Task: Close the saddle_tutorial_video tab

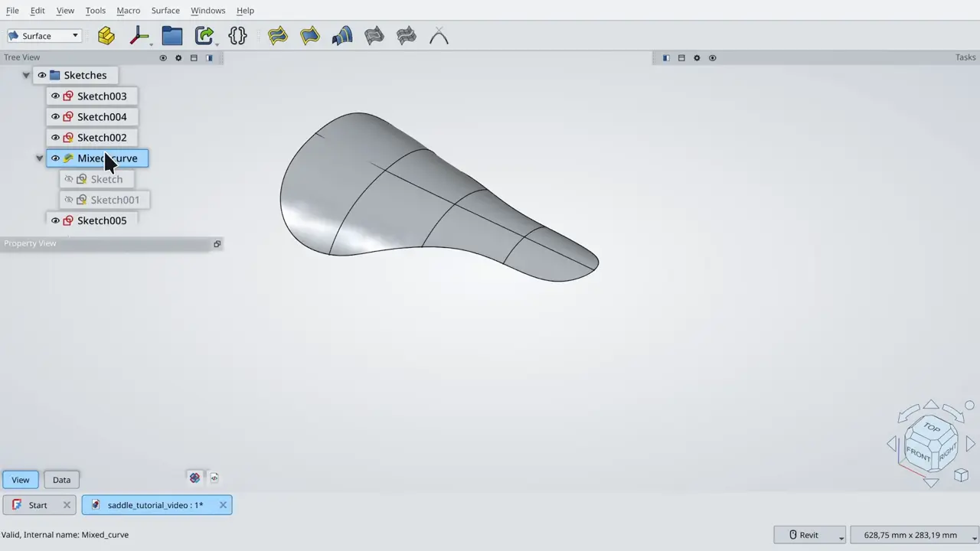Action: pyautogui.click(x=223, y=505)
